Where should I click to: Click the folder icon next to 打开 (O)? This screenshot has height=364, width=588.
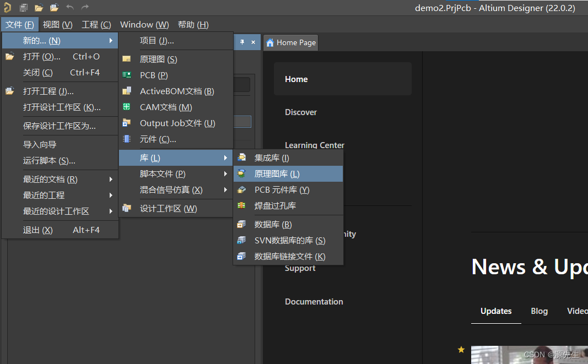click(10, 56)
